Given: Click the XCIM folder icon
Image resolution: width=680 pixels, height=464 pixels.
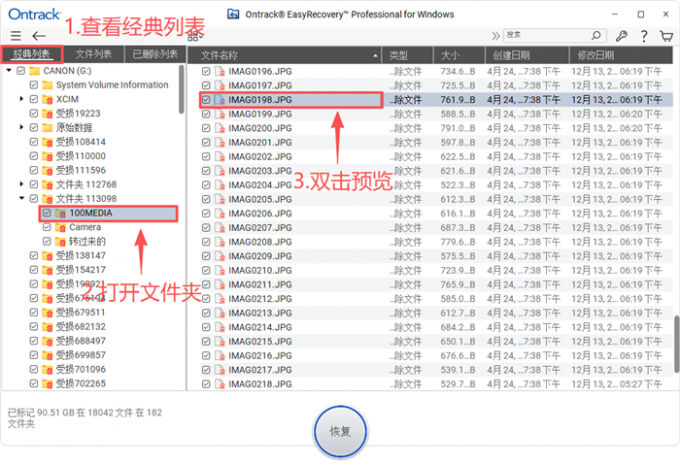Looking at the screenshot, I should click(x=47, y=99).
